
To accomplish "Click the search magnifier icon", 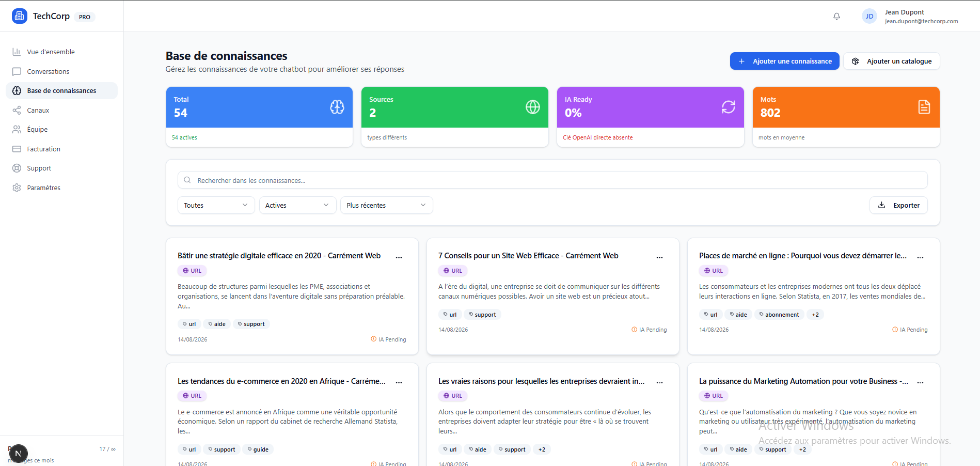I will coord(187,180).
